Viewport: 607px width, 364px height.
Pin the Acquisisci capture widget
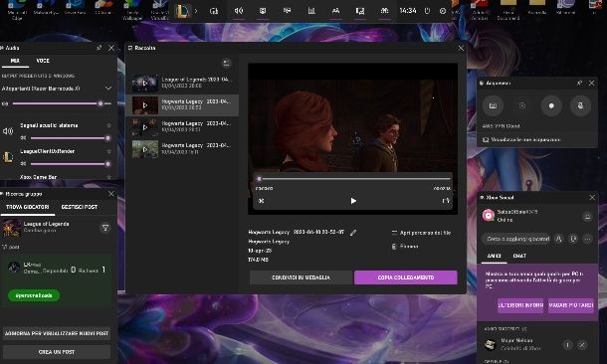pos(579,83)
